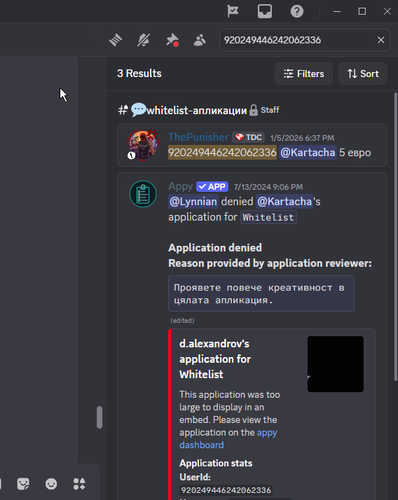This screenshot has height=500, width=398.
Task: Open ThePunisher username profile
Action: click(x=198, y=137)
